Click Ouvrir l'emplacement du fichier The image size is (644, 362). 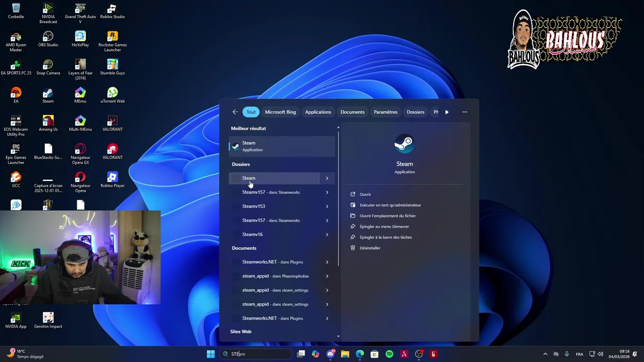coord(387,216)
